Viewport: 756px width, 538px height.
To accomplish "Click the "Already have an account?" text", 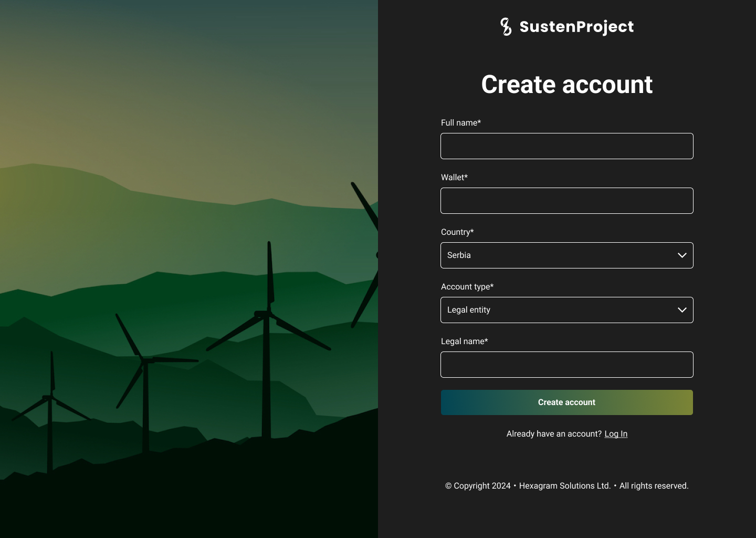I will (554, 434).
